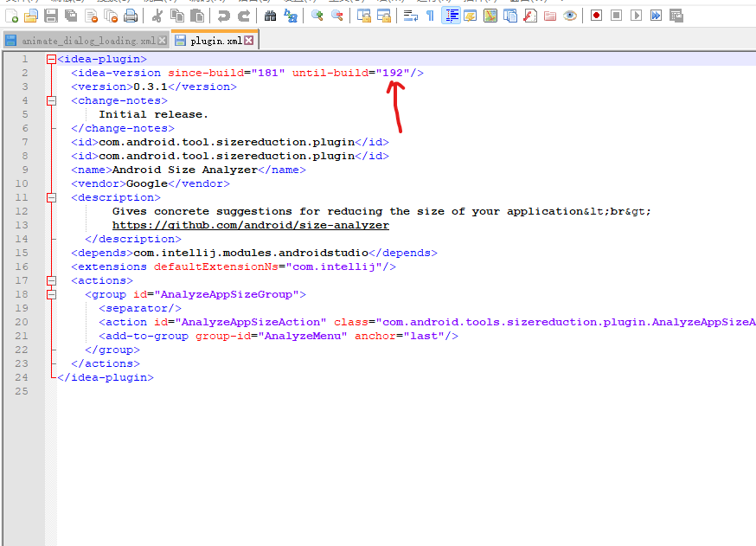Undo the last edit
756x546 pixels.
[x=221, y=15]
